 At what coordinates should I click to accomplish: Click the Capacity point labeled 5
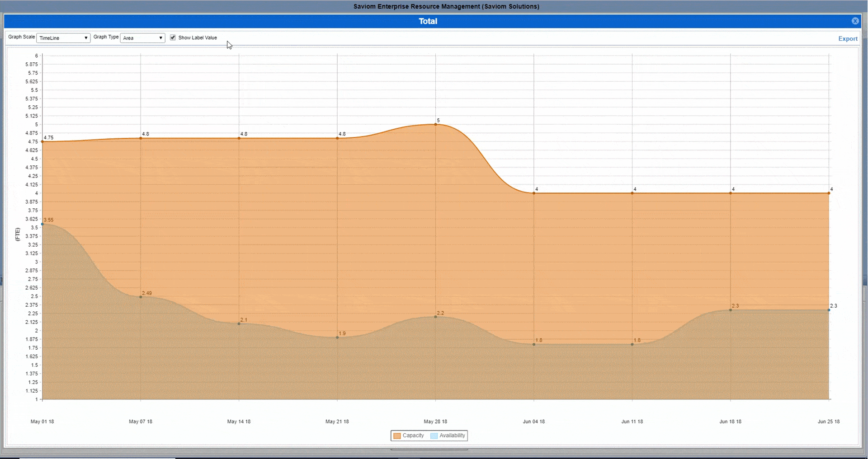pyautogui.click(x=435, y=124)
